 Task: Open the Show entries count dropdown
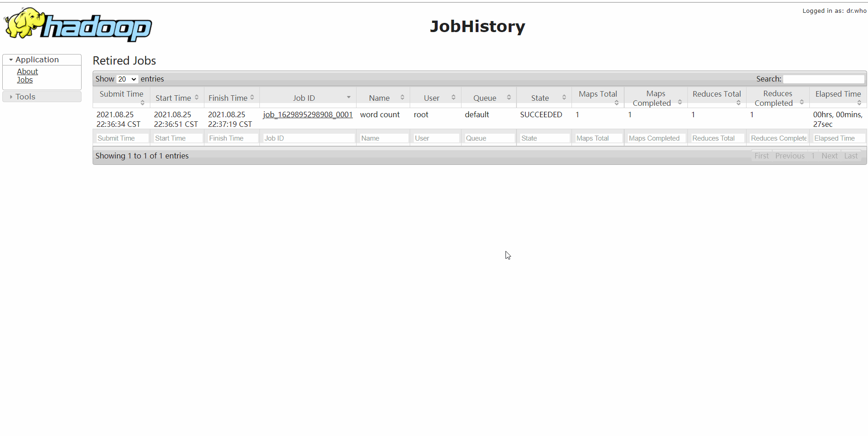click(127, 79)
